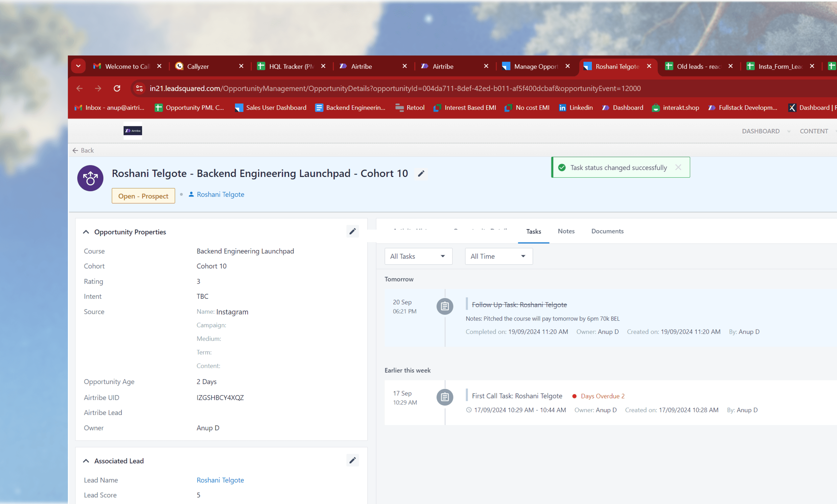Click the pencil icon in Opportunity Properties
The image size is (837, 504).
(352, 232)
